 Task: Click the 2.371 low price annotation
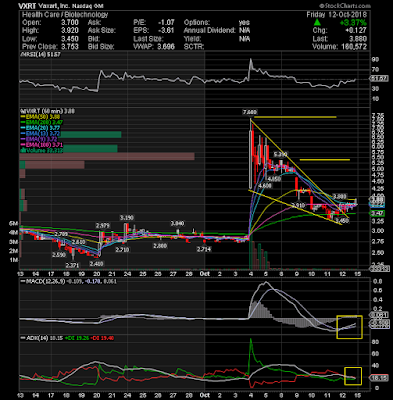(x=72, y=265)
